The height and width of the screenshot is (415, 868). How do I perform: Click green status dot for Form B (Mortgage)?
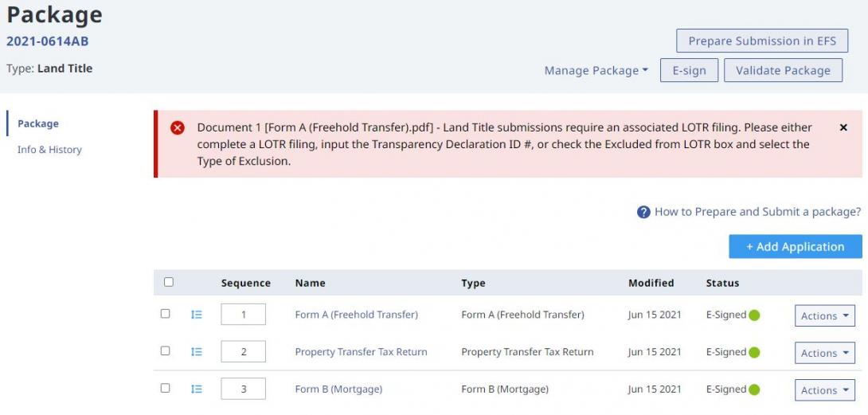coord(754,390)
